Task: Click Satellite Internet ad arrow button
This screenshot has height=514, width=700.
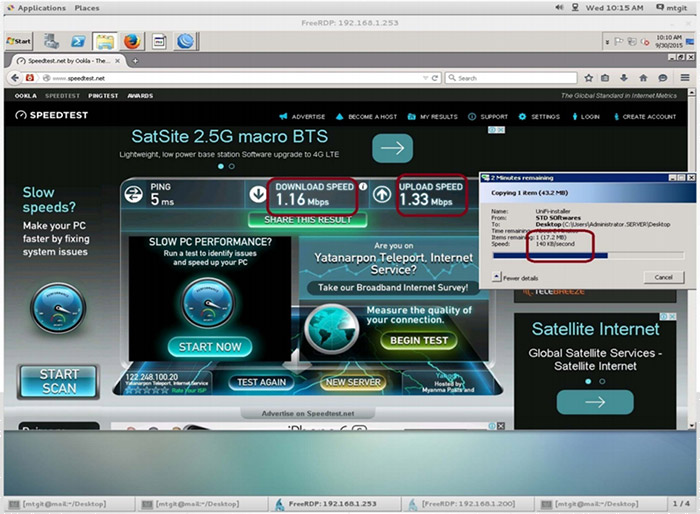Action: [595, 402]
